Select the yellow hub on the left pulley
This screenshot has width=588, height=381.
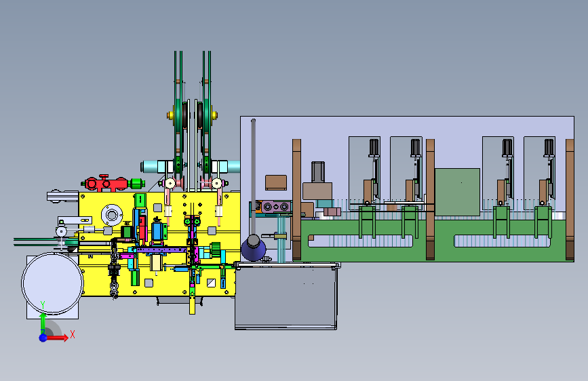click(171, 115)
